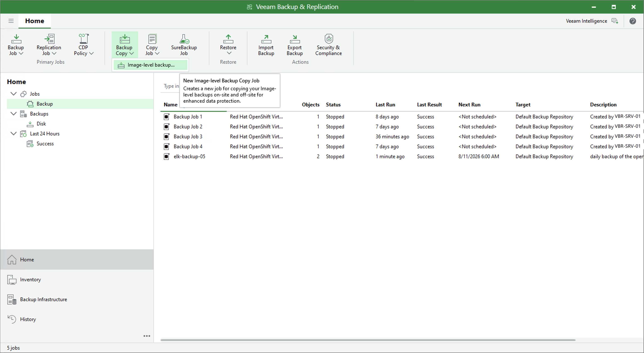Click the Last 24 Hours node icon
The height and width of the screenshot is (353, 644).
[24, 134]
